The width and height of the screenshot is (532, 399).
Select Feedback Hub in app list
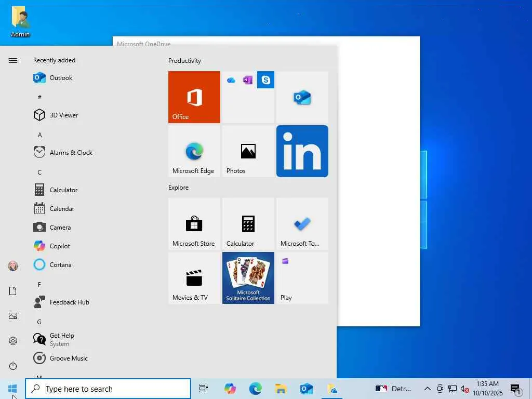coord(69,302)
